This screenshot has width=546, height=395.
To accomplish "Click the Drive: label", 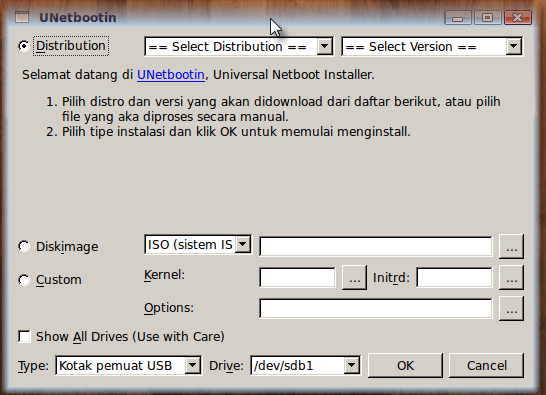I will coord(226,366).
